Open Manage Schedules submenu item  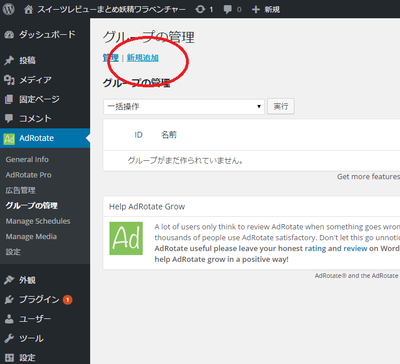(38, 221)
